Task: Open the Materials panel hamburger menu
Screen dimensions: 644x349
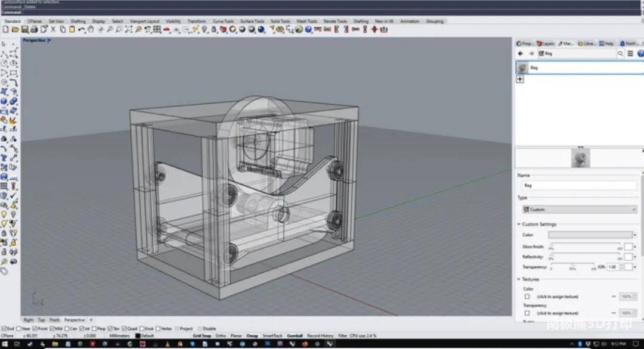Action: pyautogui.click(x=630, y=54)
